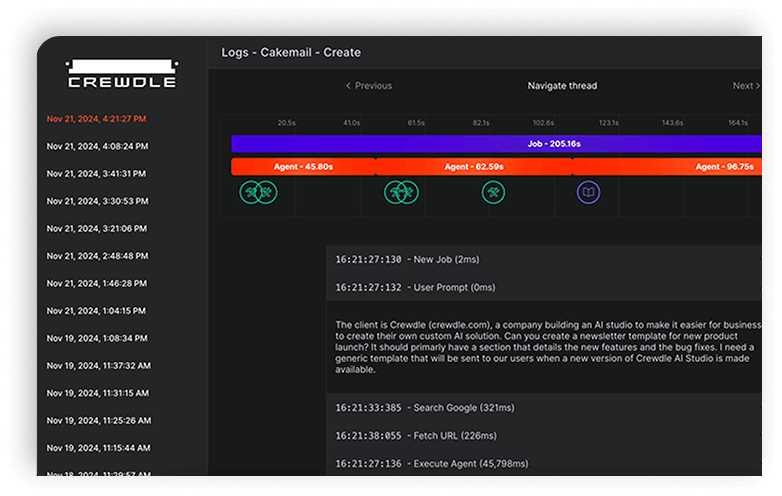Click the purple book icon in timeline
This screenshot has height=496, width=782.
589,191
